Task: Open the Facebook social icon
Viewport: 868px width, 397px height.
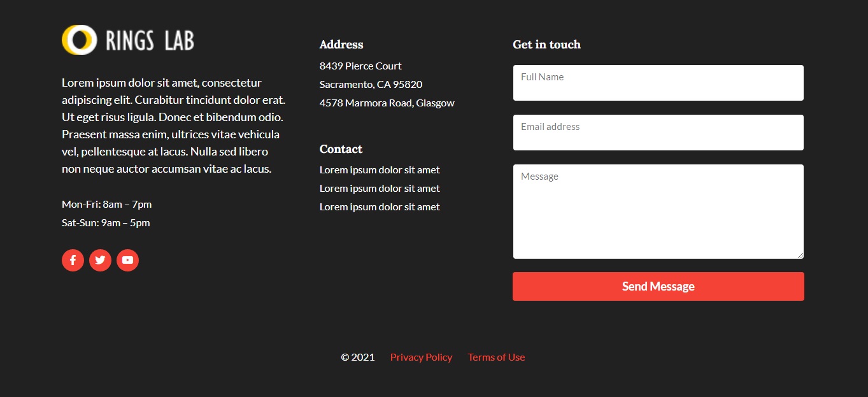Action: click(x=73, y=260)
